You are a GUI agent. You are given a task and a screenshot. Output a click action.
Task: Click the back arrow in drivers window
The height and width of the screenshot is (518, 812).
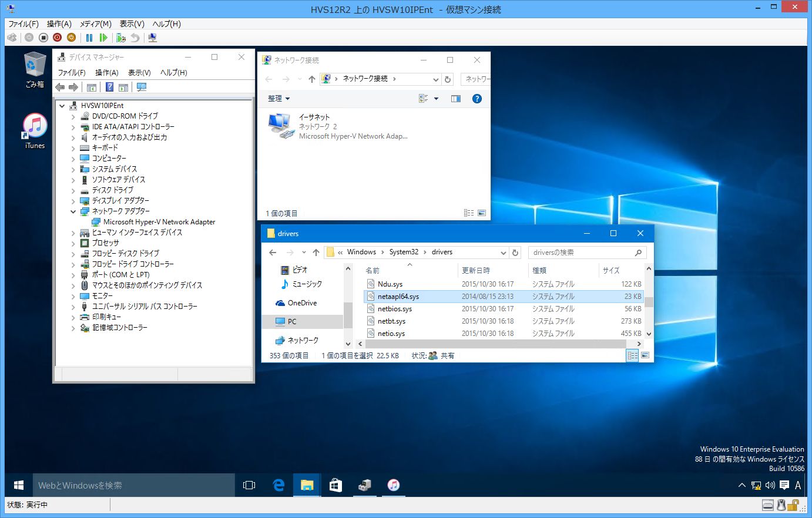[273, 253]
